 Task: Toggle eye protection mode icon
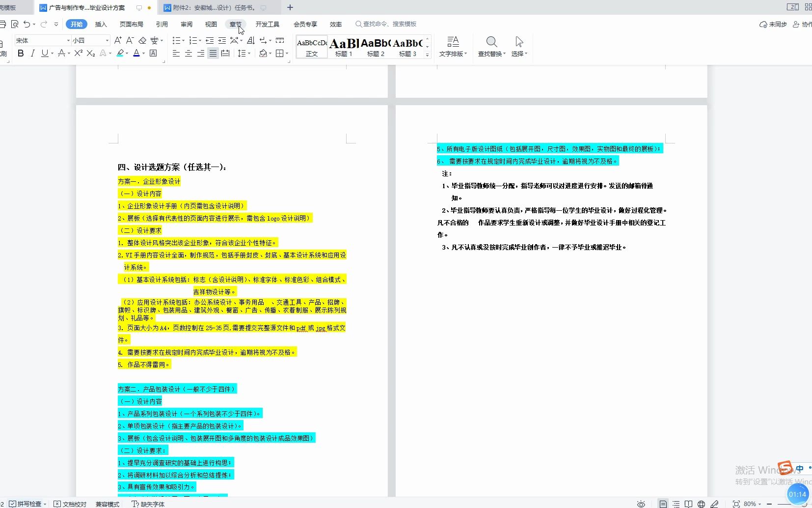pos(641,504)
